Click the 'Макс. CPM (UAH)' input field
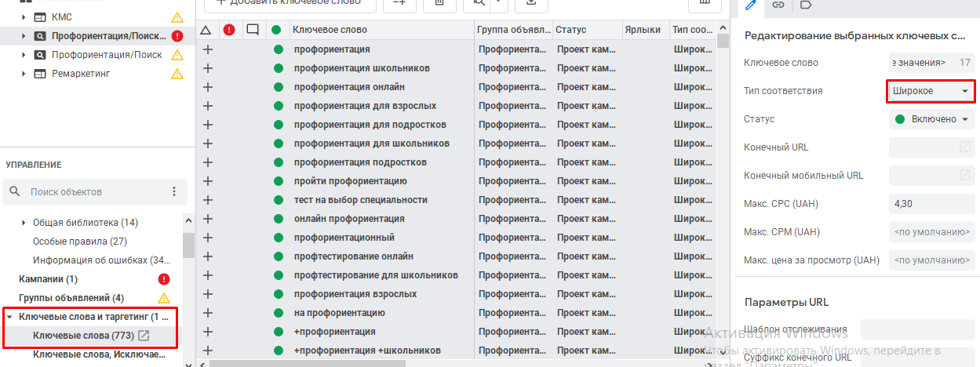Viewport: 980px width, 367px height. click(x=932, y=232)
